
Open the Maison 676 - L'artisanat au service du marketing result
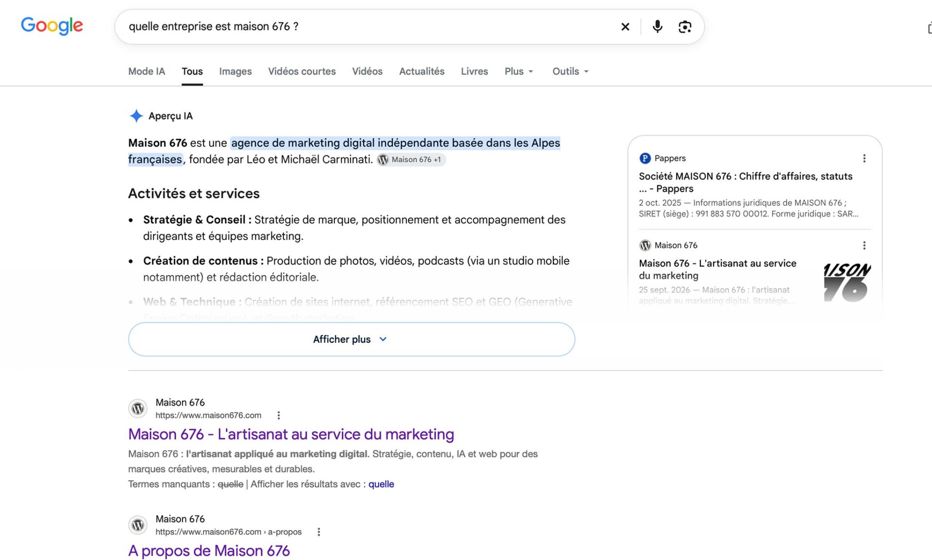(x=291, y=434)
